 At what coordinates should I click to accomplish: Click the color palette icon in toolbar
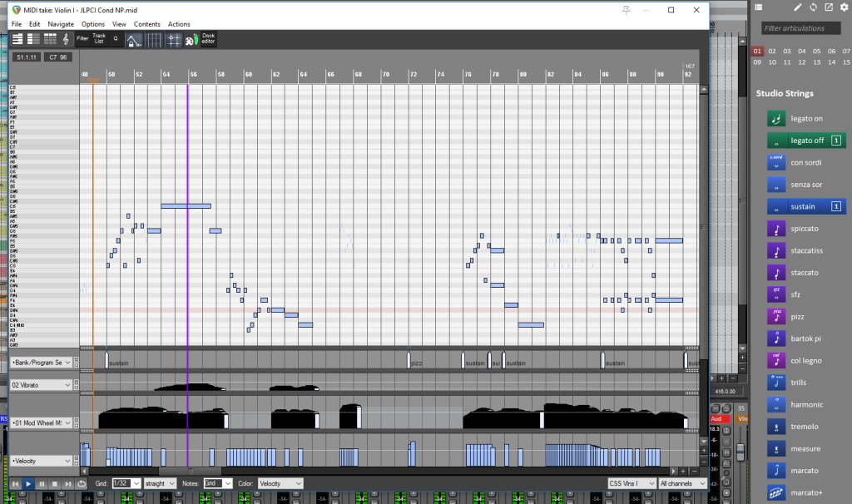tap(191, 40)
